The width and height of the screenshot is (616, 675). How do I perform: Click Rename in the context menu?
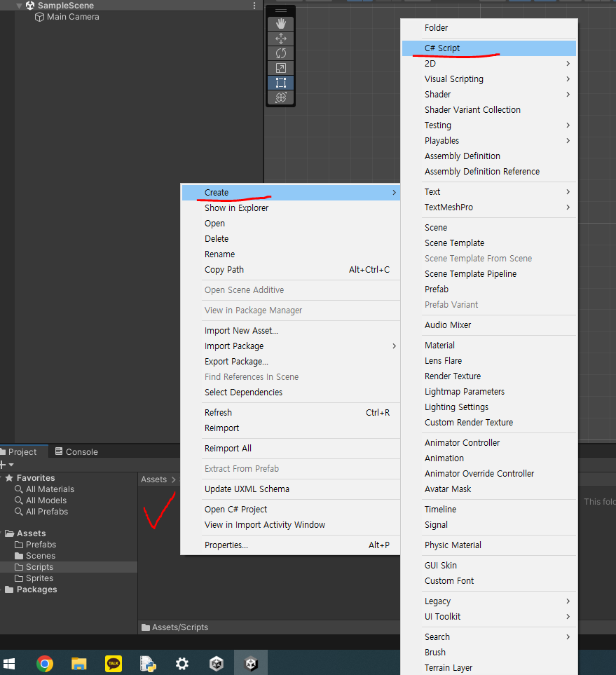pos(219,254)
